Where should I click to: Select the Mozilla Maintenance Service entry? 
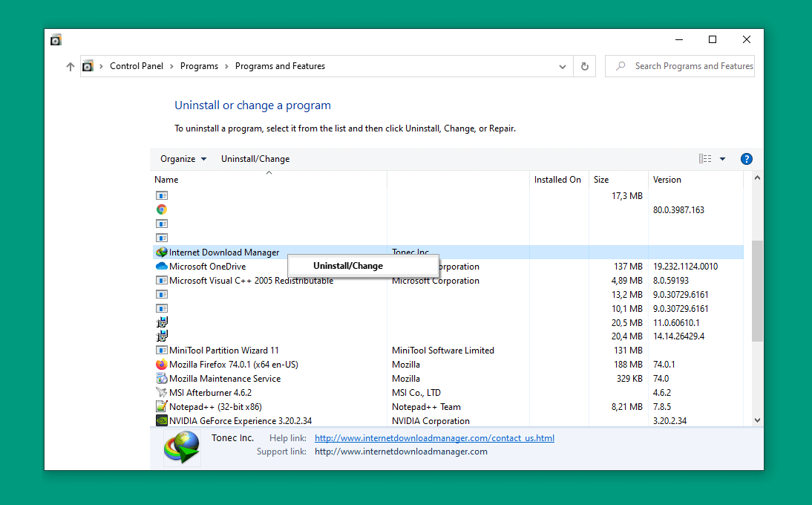coord(225,379)
